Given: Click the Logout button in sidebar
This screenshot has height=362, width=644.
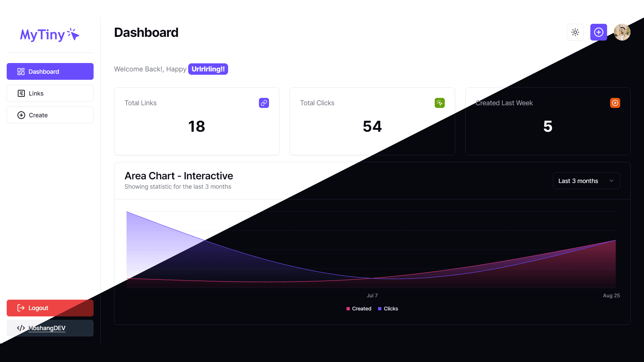Looking at the screenshot, I should (x=50, y=308).
